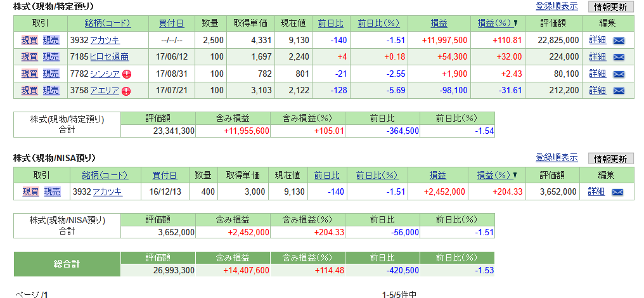Click 現売 for シンシア
Image resolution: width=644 pixels, height=298 pixels.
[x=51, y=74]
